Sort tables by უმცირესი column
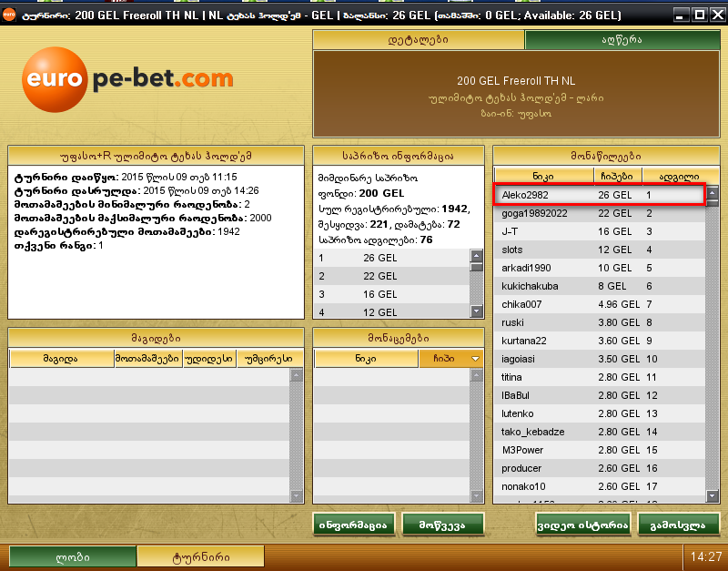Viewport: 728px width, 571px height. 269,359
